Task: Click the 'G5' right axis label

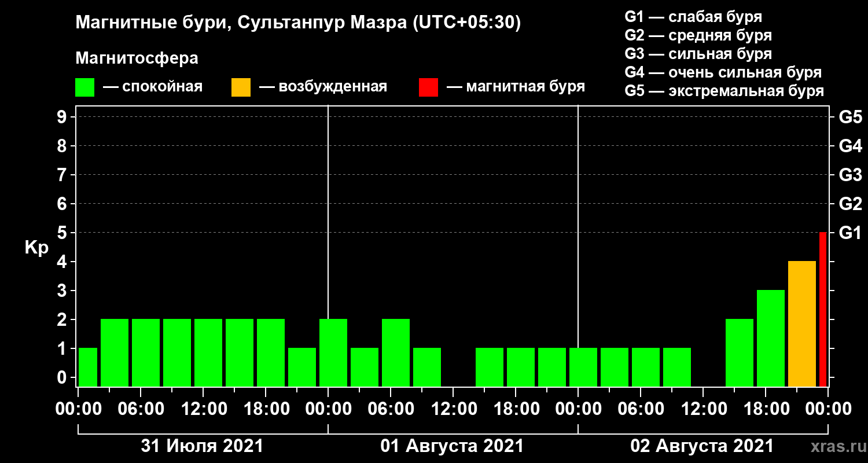Action: (850, 117)
